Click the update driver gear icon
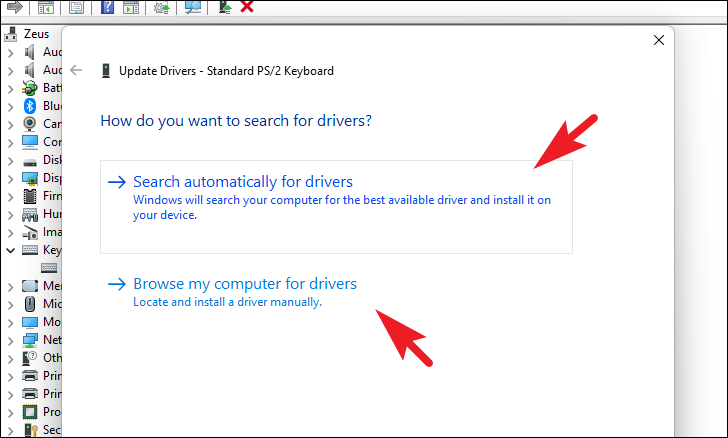The height and width of the screenshot is (438, 728). [x=161, y=7]
